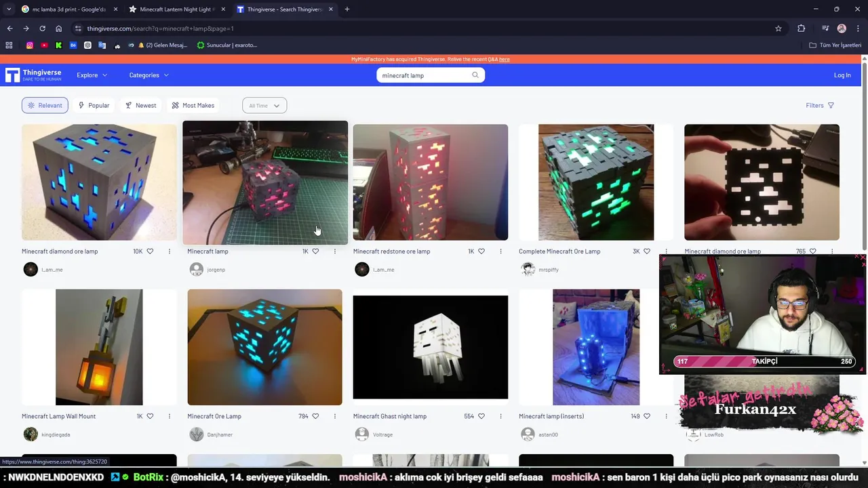Open the blue diamond ore lamp thumbnail
Screen dimensions: 868x488
[x=99, y=182]
